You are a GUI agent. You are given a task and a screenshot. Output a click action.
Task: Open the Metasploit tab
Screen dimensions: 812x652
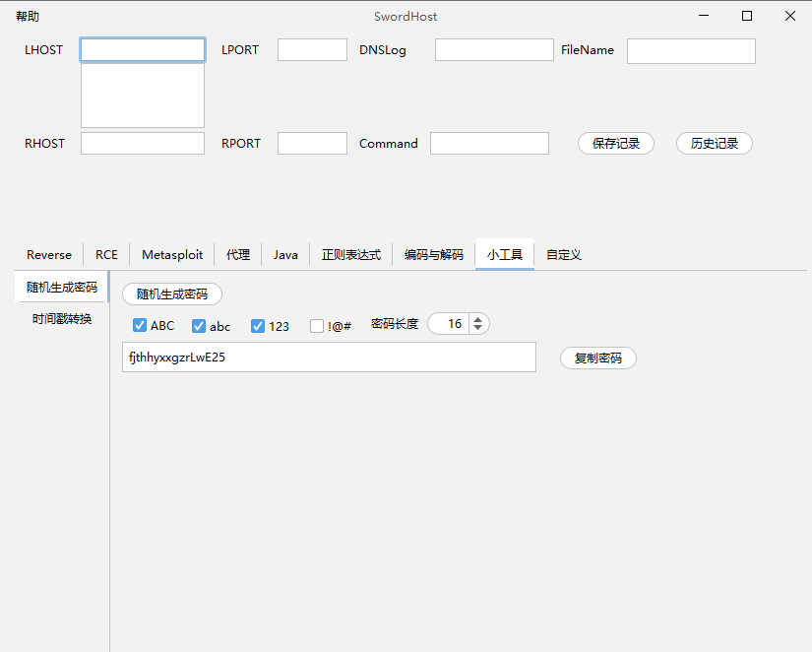(x=172, y=254)
